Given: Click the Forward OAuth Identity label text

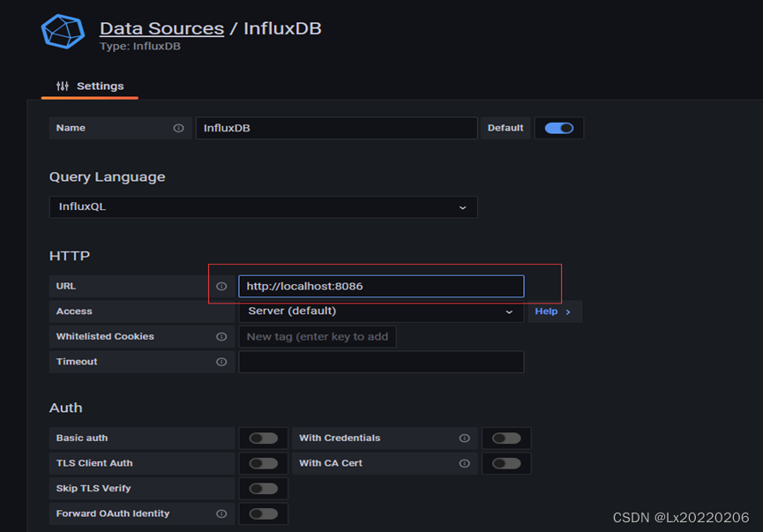Looking at the screenshot, I should (113, 513).
